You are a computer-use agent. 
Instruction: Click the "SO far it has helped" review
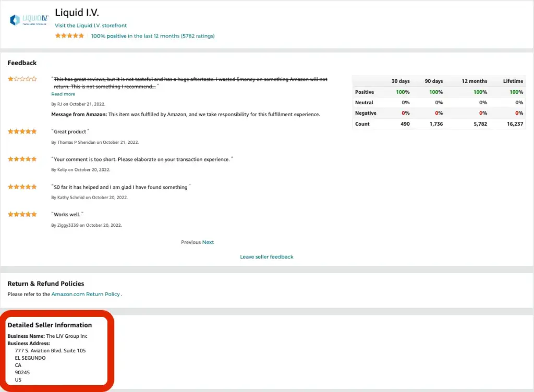point(121,187)
